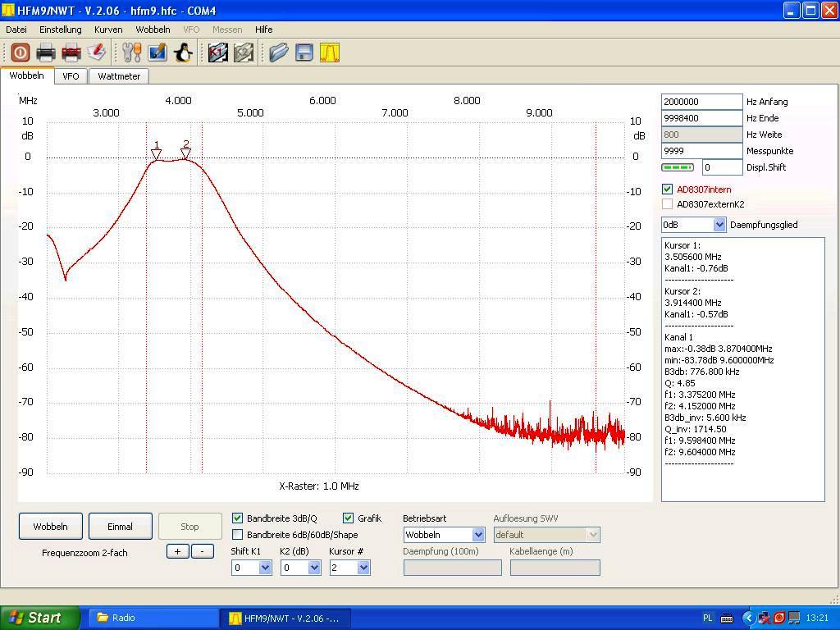Open the Kurven menu
The image size is (840, 630).
click(x=108, y=30)
